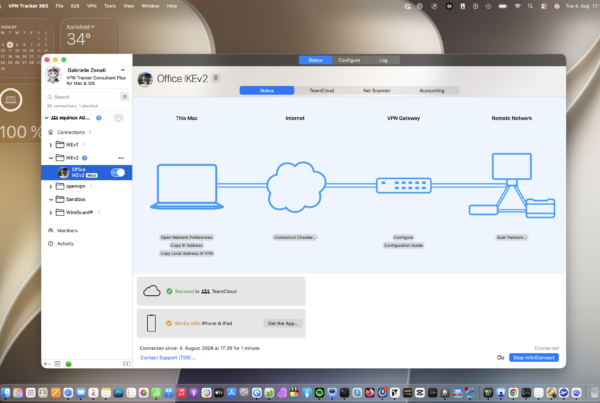
Task: Click Open Network Preferences button
Action: click(187, 237)
